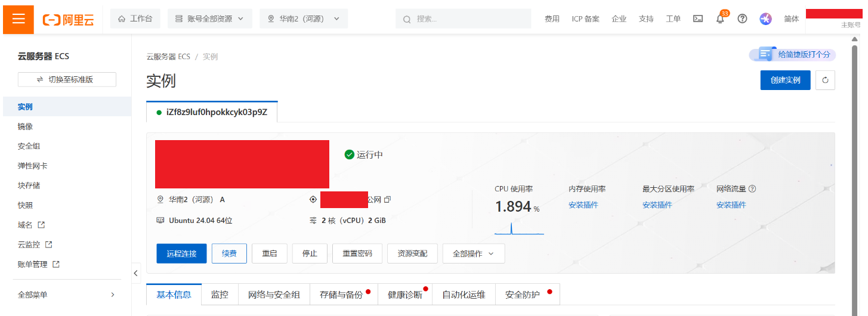This screenshot has width=868, height=316.
Task: Expand 账号全部资源 dropdown
Action: [210, 18]
